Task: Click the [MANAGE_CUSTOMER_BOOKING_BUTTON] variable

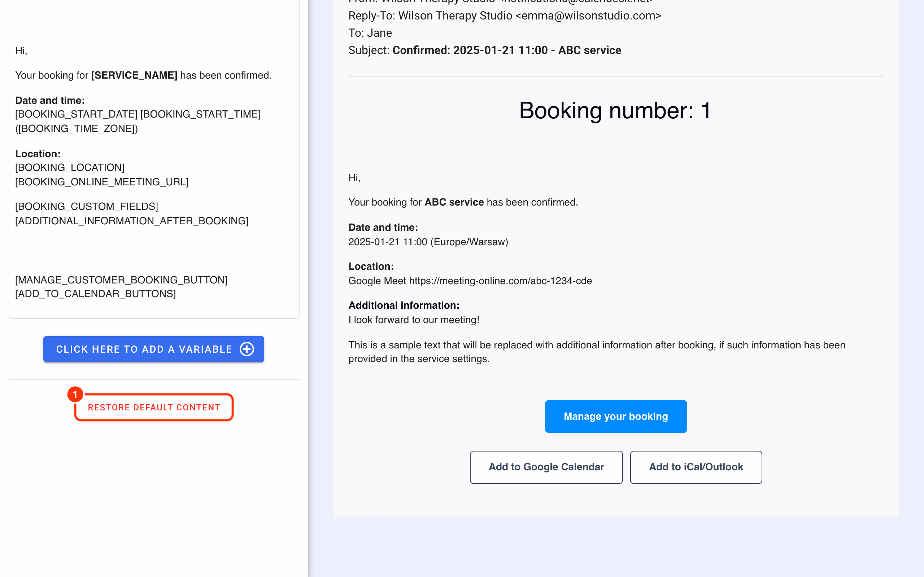Action: pyautogui.click(x=121, y=280)
